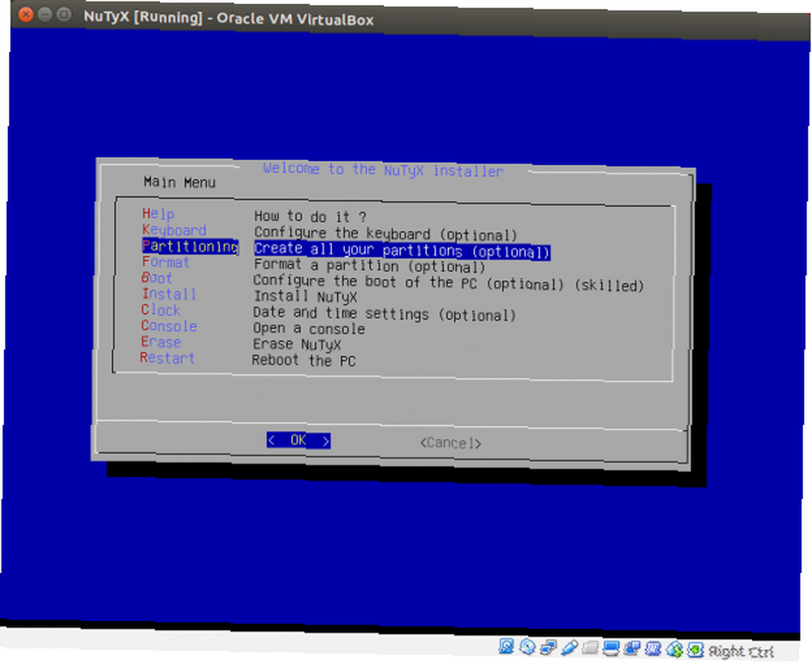Click the optical disc status icon
Viewport: 812px width, 664px height.
[527, 646]
